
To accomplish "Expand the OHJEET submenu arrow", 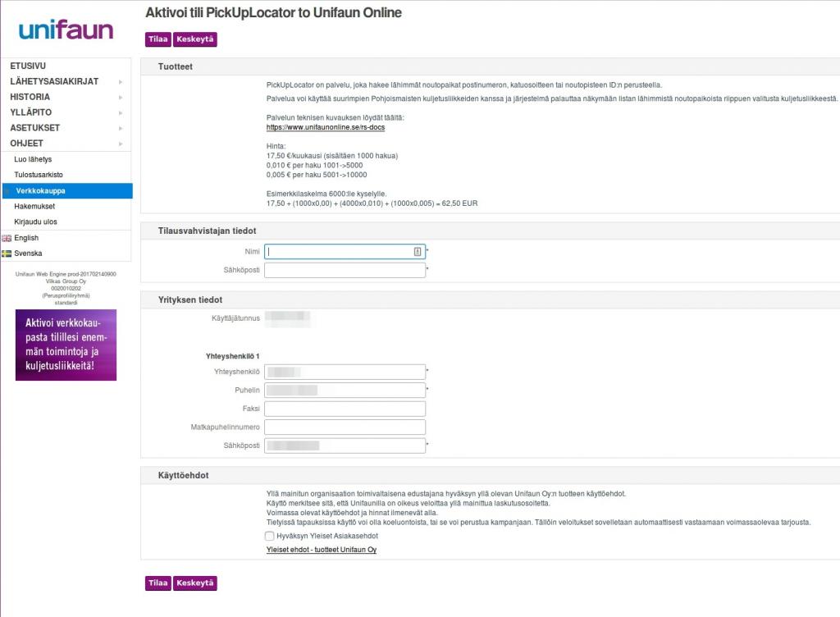I will pyautogui.click(x=121, y=144).
